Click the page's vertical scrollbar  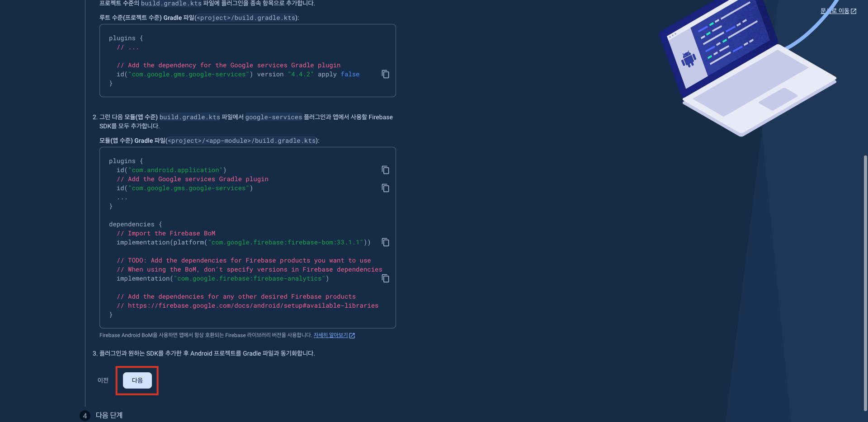coord(865,283)
